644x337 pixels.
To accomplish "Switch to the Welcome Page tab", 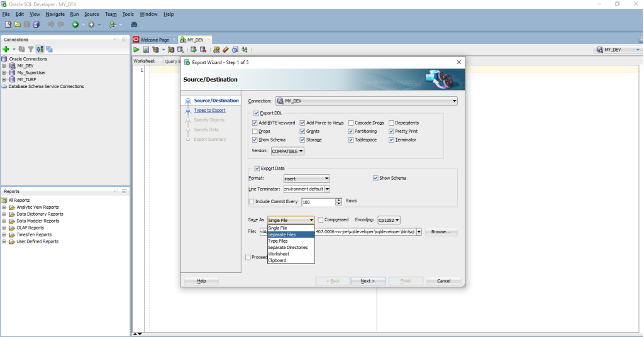I will (155, 40).
